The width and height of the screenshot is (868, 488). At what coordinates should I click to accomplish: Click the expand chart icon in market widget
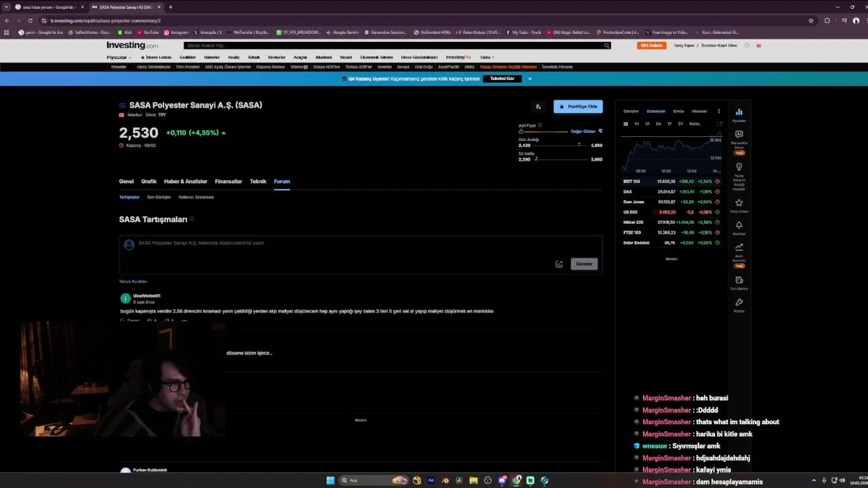pyautogui.click(x=719, y=124)
